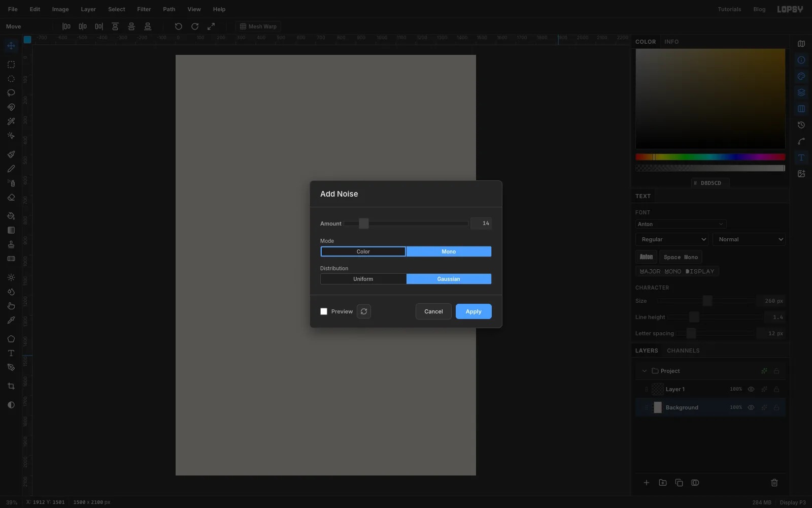Select the Eyedropper tool

pyautogui.click(x=11, y=320)
